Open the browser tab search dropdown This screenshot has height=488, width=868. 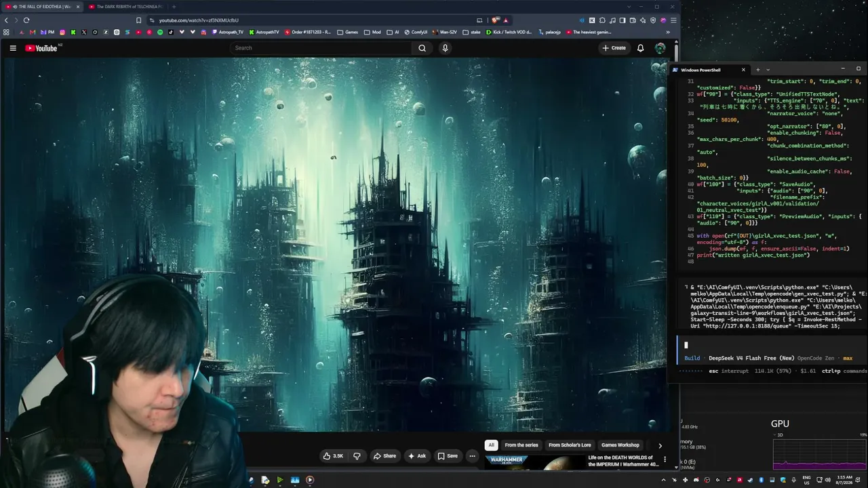pyautogui.click(x=629, y=7)
